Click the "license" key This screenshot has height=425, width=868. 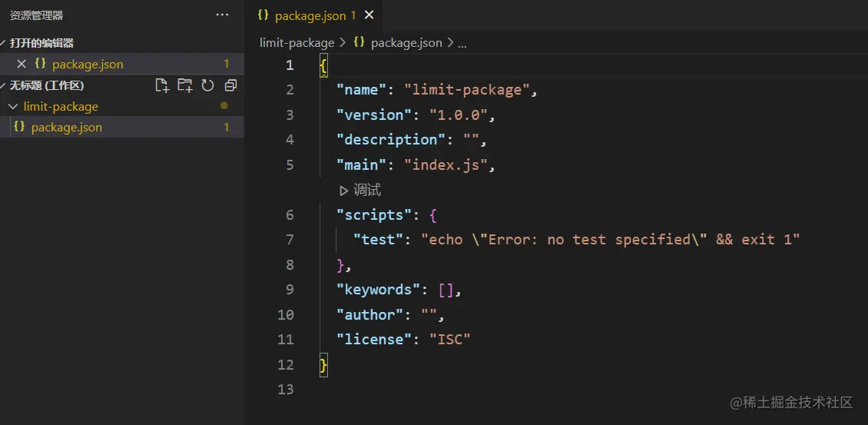pos(373,339)
